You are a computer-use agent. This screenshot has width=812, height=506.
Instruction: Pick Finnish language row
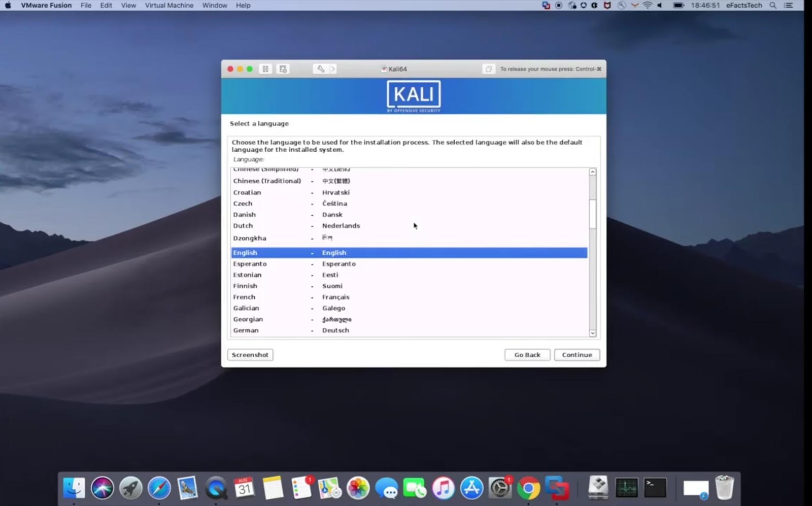click(x=409, y=286)
